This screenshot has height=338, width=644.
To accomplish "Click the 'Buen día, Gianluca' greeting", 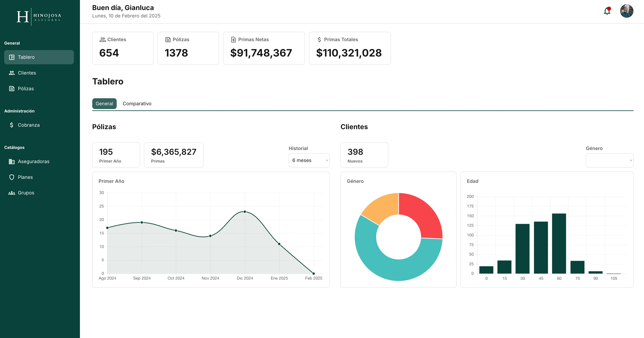I will click(123, 8).
